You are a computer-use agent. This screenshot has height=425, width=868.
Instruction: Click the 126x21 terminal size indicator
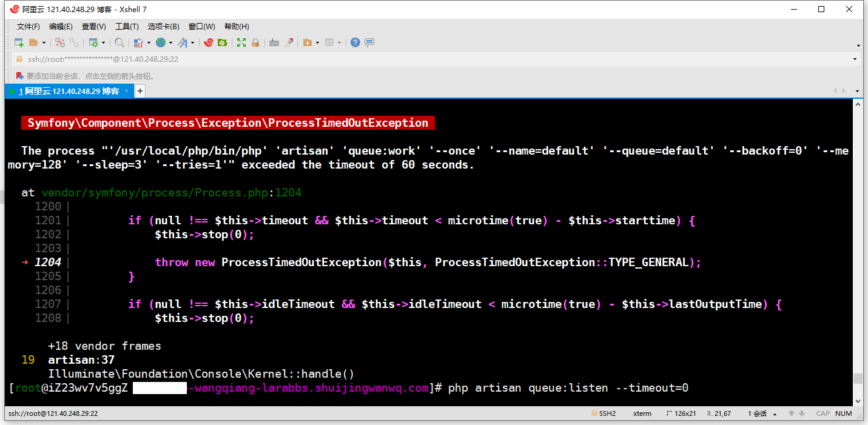point(682,413)
